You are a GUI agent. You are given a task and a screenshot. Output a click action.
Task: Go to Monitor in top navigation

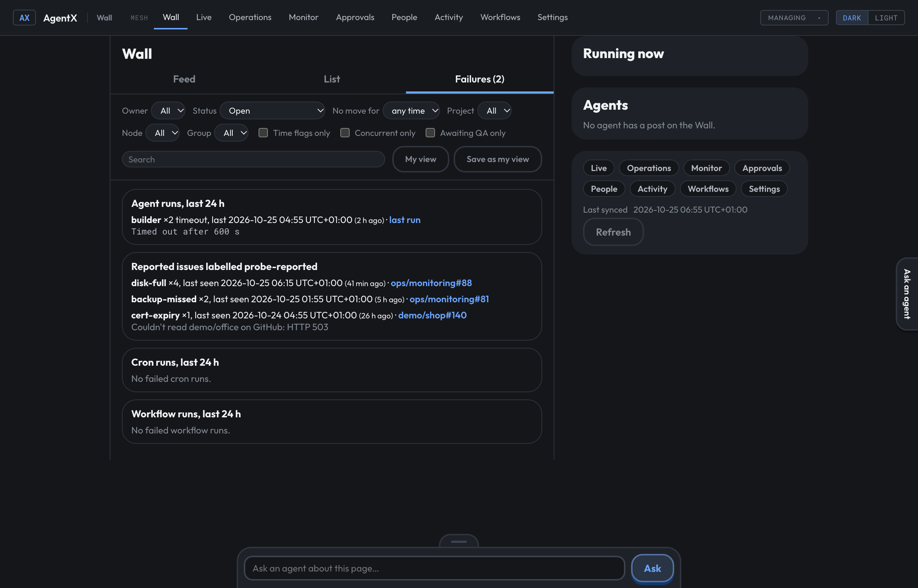[304, 17]
